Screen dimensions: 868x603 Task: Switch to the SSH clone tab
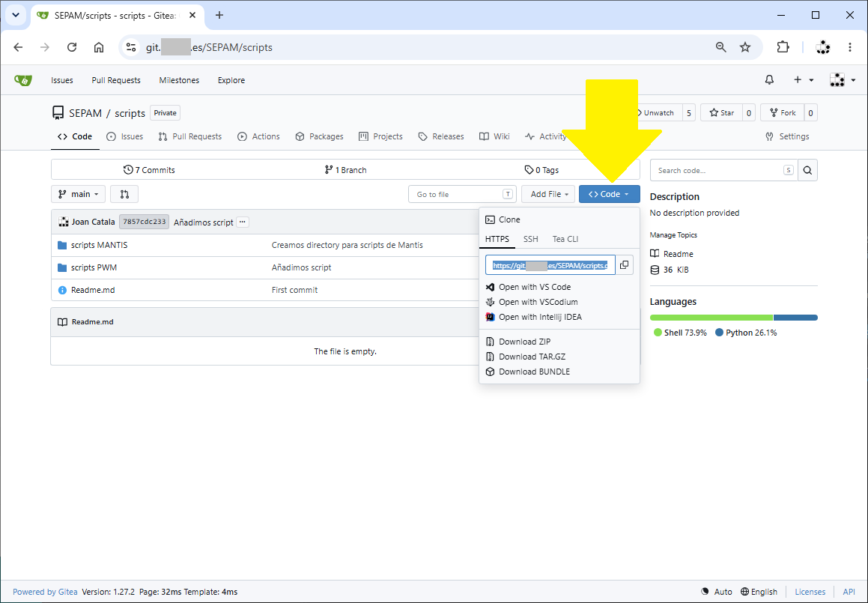tap(530, 239)
